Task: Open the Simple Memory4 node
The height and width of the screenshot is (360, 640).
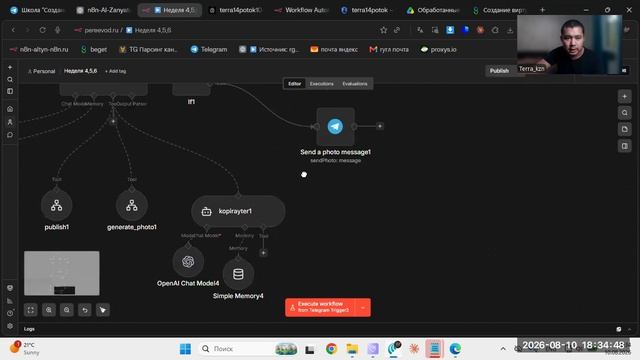Action: click(238, 274)
